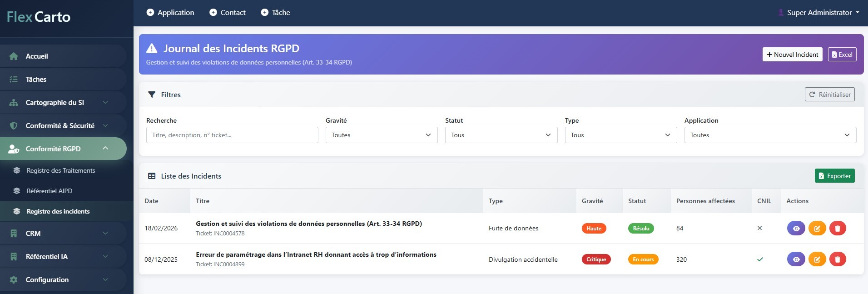This screenshot has height=294, width=868.
Task: Click the plus icon beside Tâche
Action: 265,13
